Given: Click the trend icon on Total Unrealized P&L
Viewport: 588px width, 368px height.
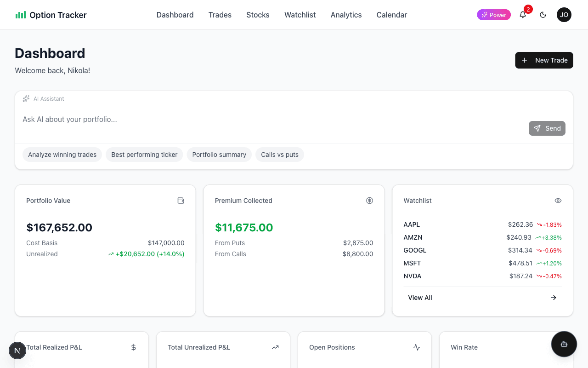Looking at the screenshot, I should (x=275, y=347).
